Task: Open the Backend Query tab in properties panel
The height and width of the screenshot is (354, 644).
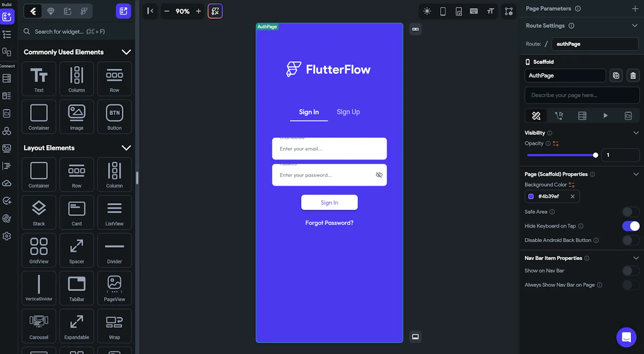Action: [582, 115]
